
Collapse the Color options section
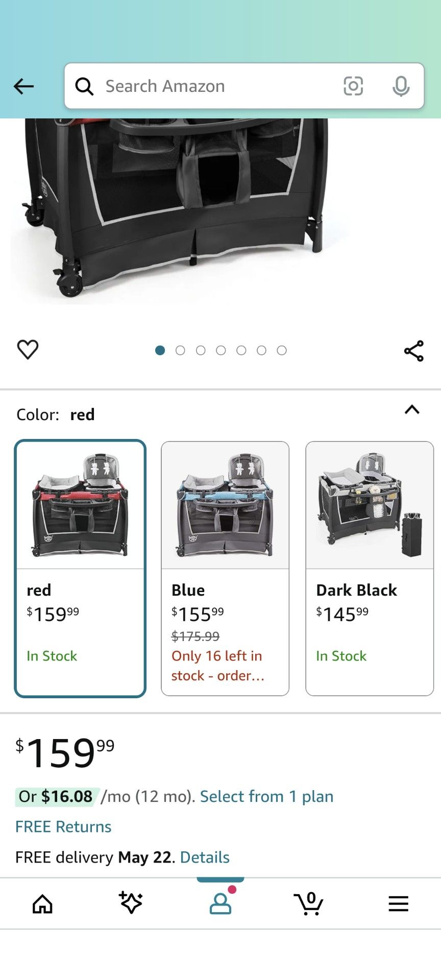point(412,410)
